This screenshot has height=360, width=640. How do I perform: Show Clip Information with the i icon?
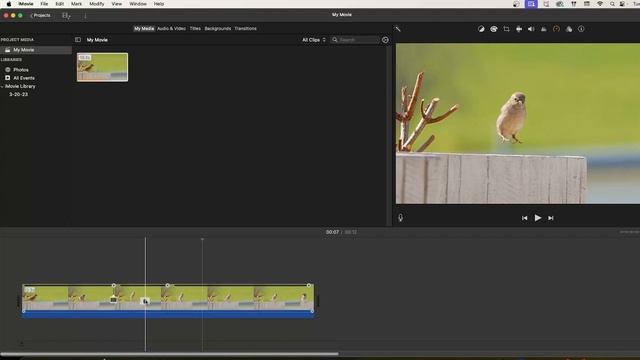(581, 29)
